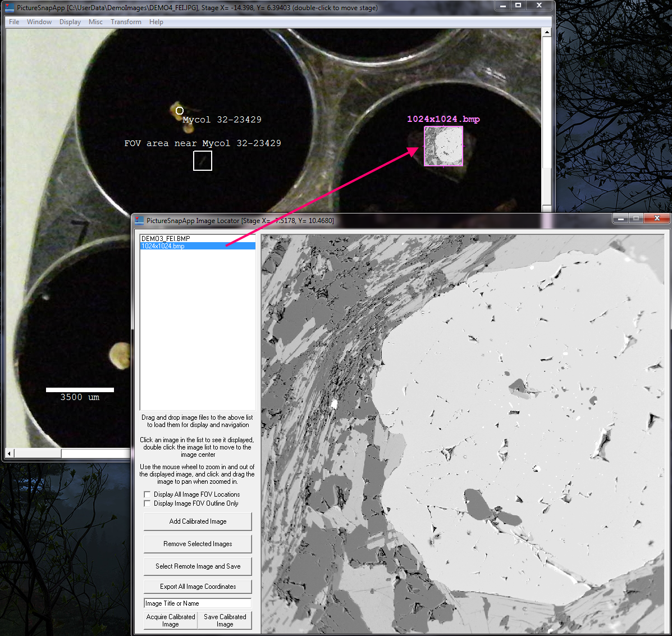Click Remove Selected Images
This screenshot has height=636, width=672.
(198, 544)
